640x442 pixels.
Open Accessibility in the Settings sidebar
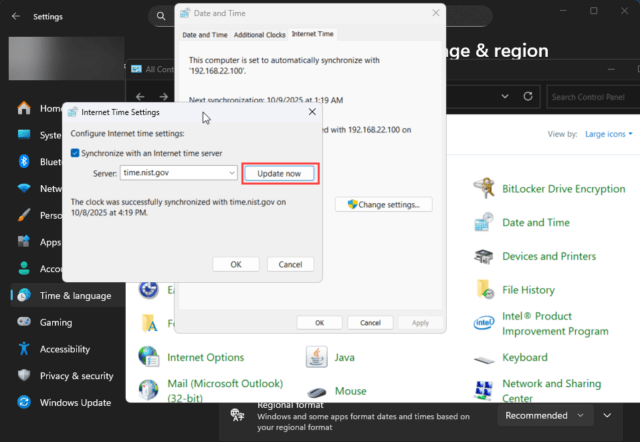tap(67, 349)
